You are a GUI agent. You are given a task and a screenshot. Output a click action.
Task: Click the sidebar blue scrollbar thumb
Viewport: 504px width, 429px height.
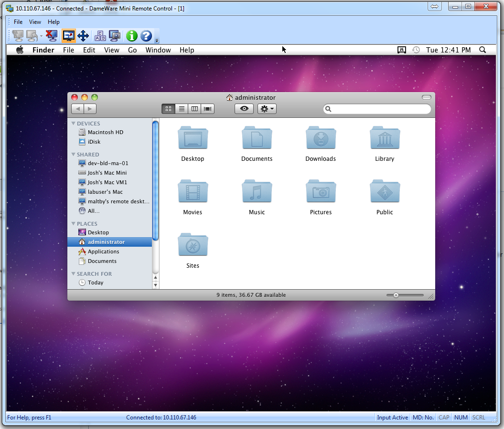[x=156, y=180]
